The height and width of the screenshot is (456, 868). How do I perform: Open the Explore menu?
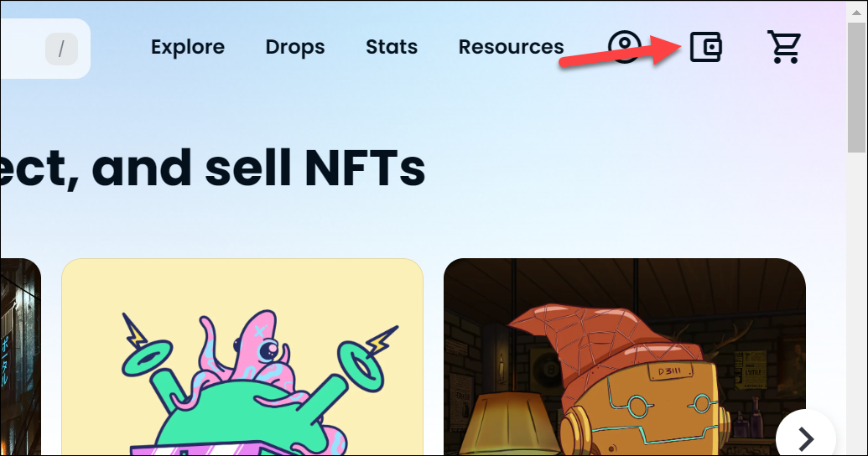tap(188, 47)
